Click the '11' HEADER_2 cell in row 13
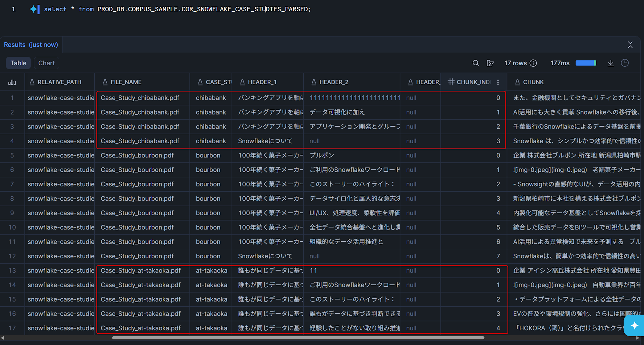The image size is (644, 345). coord(352,271)
